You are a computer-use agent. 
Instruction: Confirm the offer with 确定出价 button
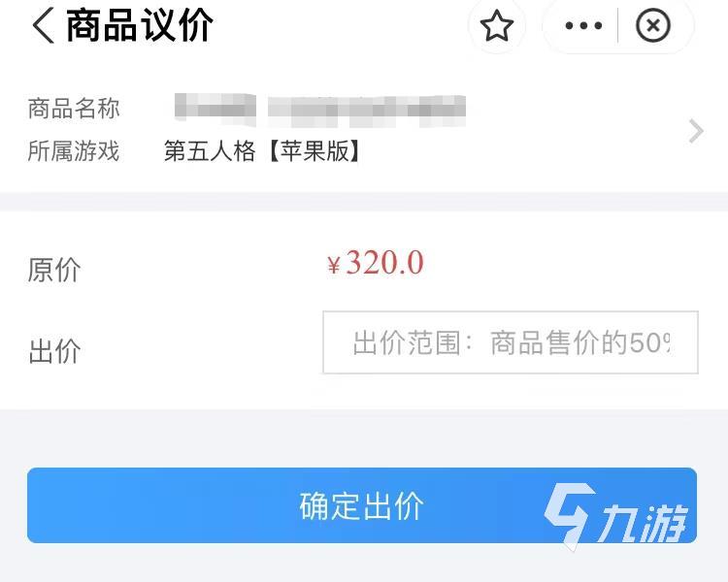point(362,505)
